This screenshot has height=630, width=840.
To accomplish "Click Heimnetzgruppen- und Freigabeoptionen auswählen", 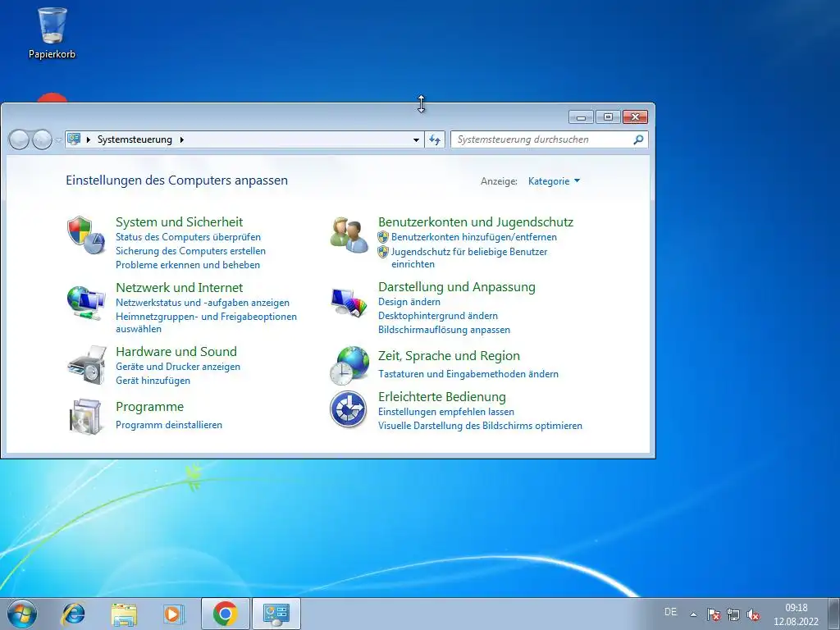I will 206,322.
